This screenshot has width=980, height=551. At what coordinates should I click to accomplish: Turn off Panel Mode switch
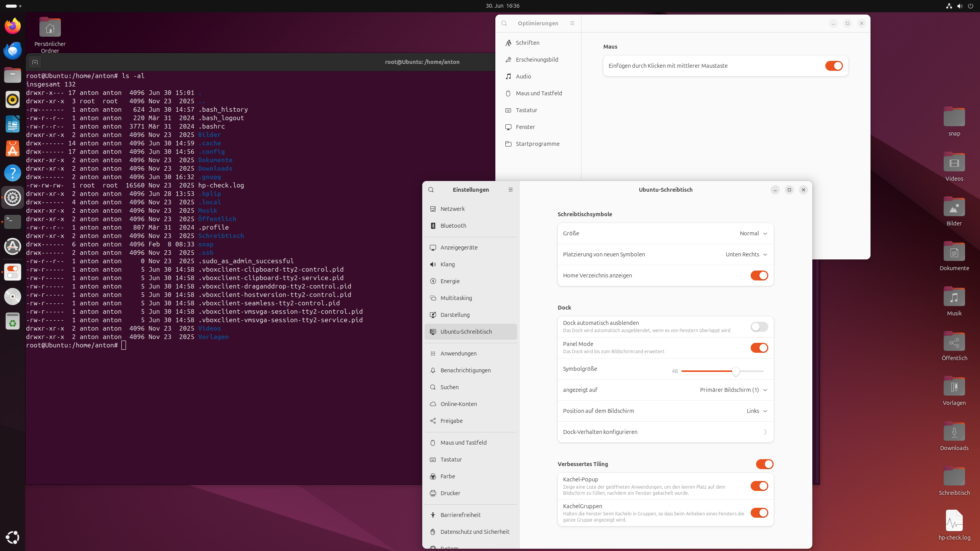click(x=759, y=348)
